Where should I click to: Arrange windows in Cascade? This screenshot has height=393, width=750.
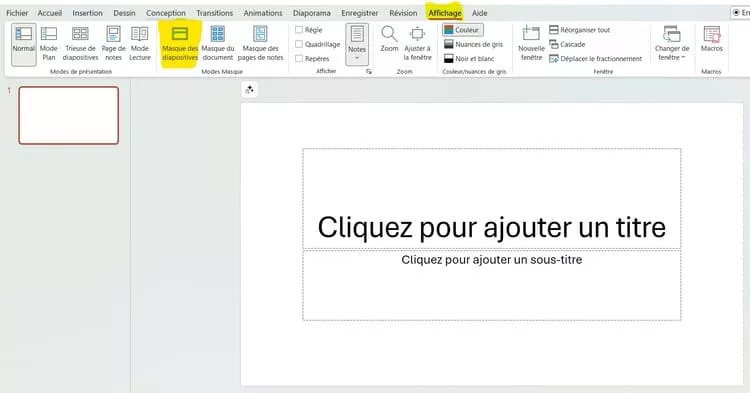[567, 44]
